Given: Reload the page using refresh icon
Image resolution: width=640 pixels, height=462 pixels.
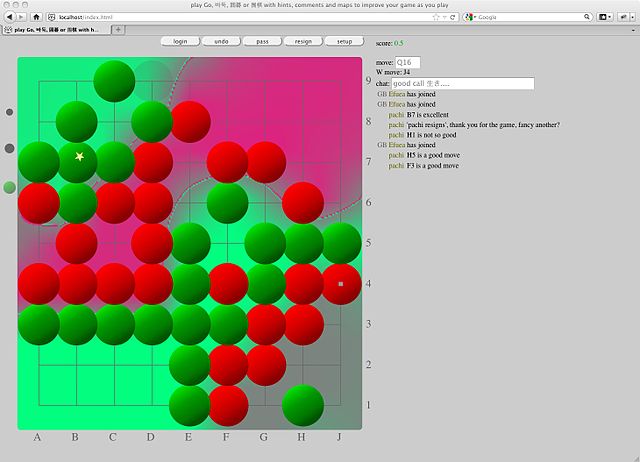Looking at the screenshot, I should 450,17.
